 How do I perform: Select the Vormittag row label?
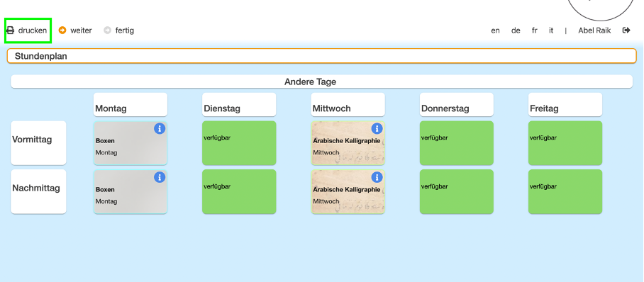tap(38, 143)
